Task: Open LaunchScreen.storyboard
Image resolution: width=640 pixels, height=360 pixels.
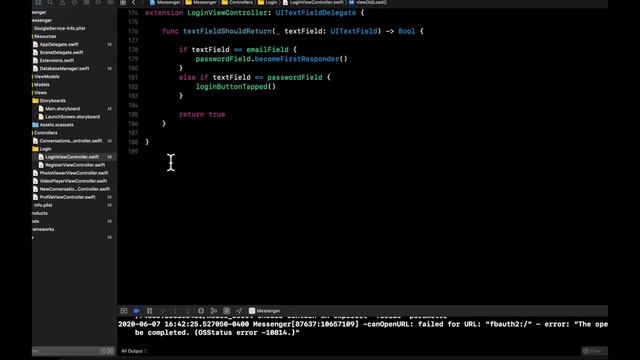Action: click(x=72, y=117)
